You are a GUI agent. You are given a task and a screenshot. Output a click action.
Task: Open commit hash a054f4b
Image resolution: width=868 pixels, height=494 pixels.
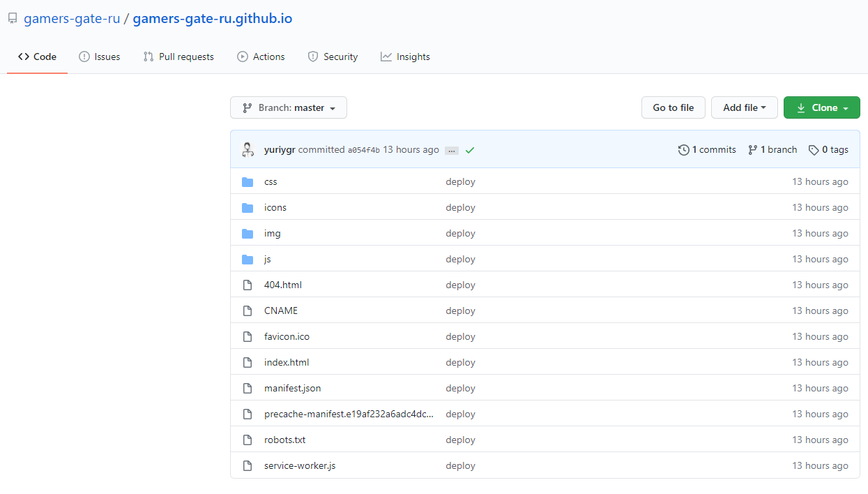[x=364, y=150]
